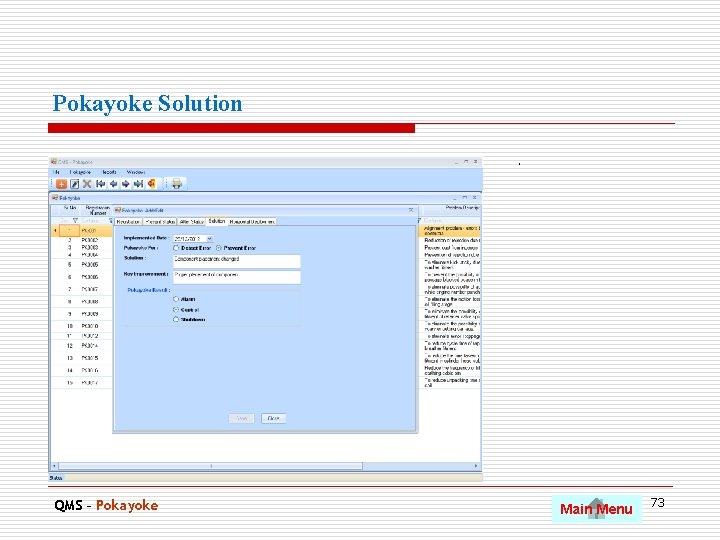Click the Delete X toolbar icon
The height and width of the screenshot is (540, 720).
87,184
